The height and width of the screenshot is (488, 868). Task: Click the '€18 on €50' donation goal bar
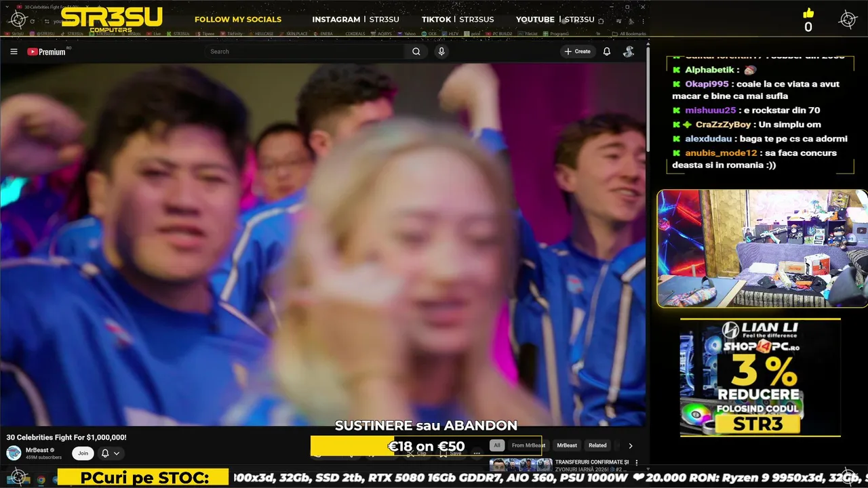click(426, 446)
